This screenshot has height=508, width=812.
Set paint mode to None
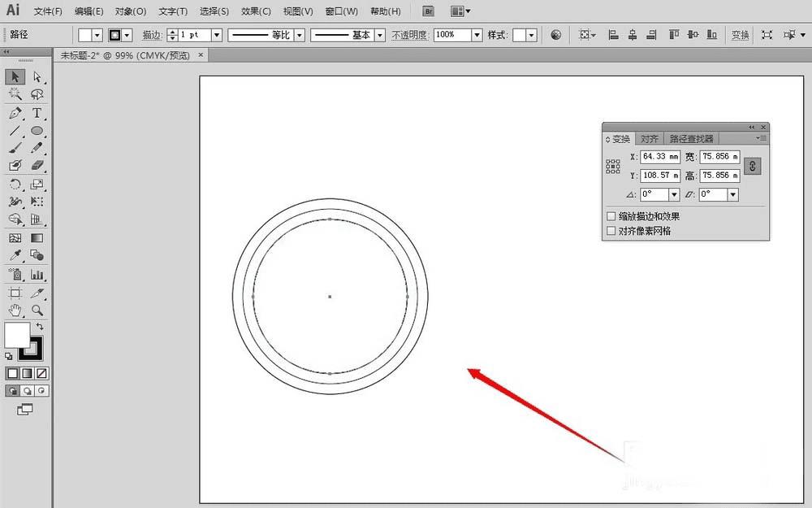(x=42, y=373)
